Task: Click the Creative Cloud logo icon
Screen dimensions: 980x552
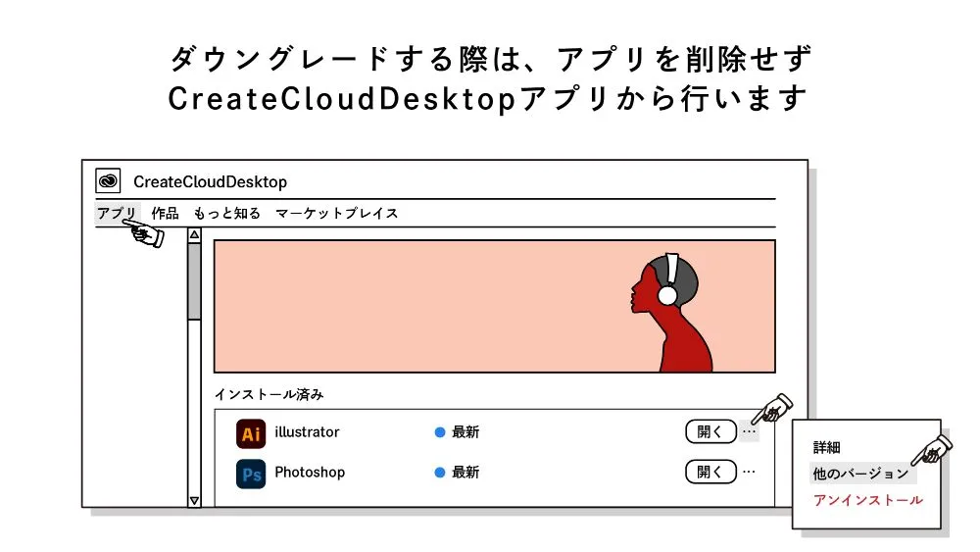Action: [x=108, y=181]
